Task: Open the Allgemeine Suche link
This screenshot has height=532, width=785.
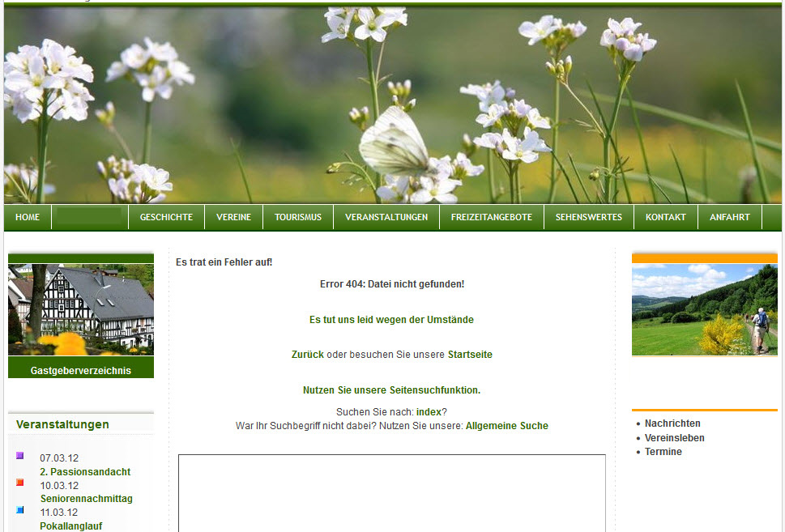Action: pyautogui.click(x=506, y=426)
